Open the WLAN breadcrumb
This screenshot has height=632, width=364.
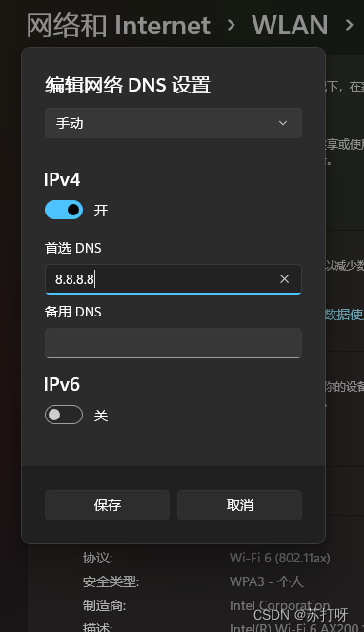290,25
